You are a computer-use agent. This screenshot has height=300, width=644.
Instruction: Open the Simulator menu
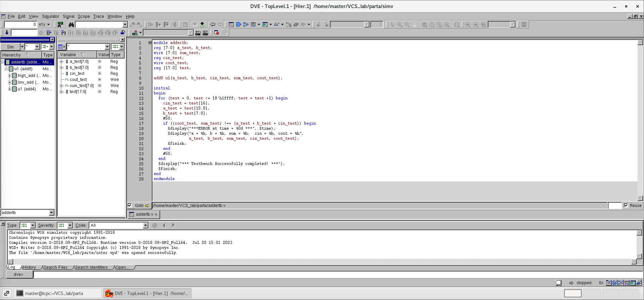click(50, 16)
